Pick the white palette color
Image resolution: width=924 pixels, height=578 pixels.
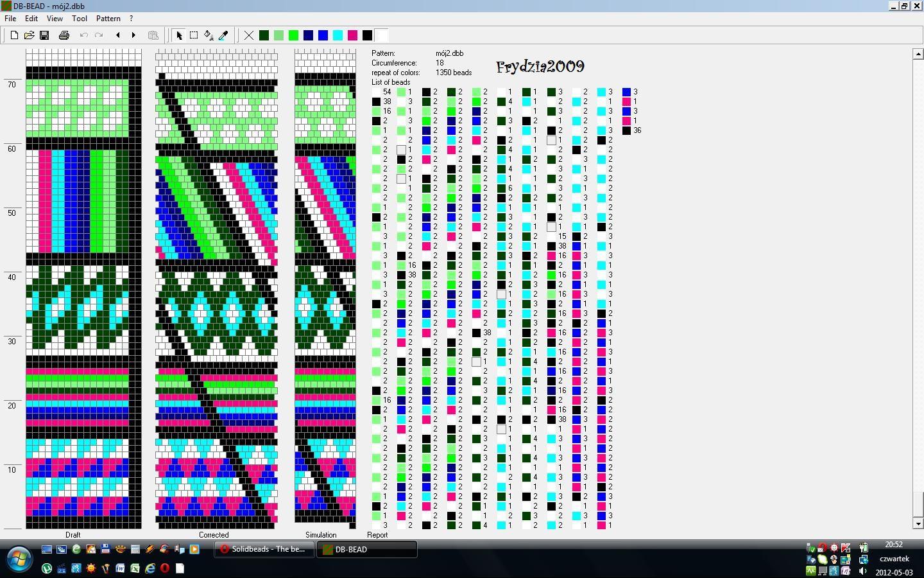point(382,35)
